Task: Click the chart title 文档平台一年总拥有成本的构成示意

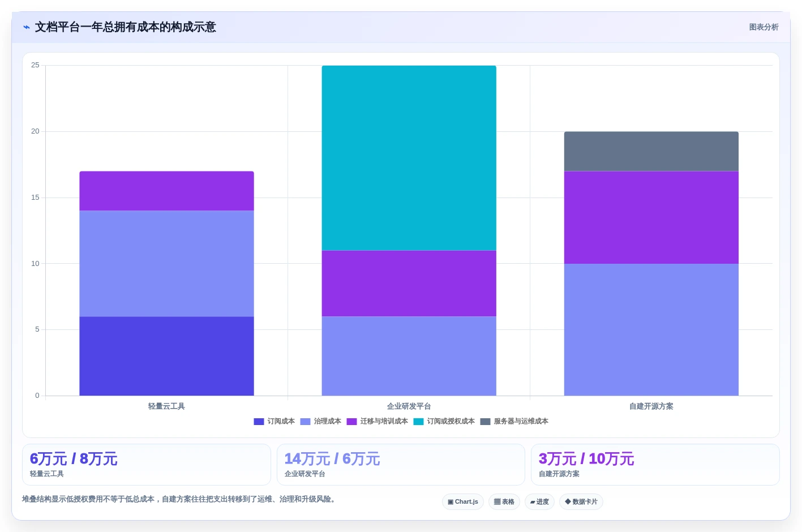Action: [126, 27]
